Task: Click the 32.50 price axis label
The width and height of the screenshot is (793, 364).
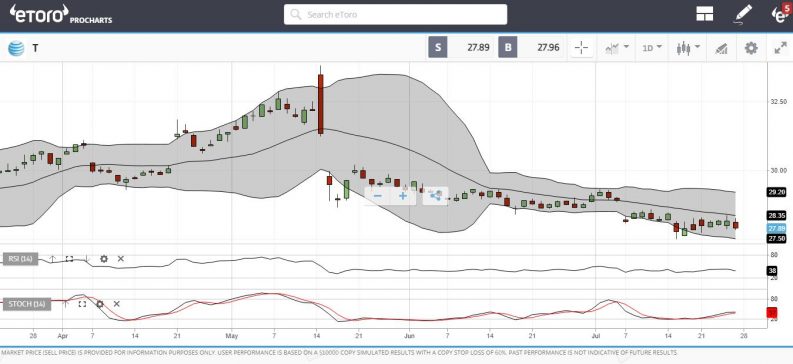Action: pos(778,102)
